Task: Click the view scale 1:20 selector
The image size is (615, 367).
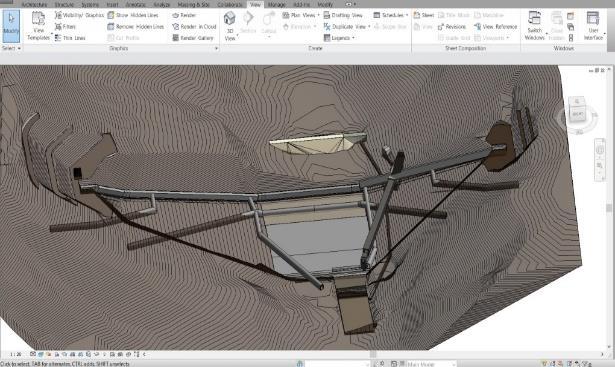Action: pos(16,354)
